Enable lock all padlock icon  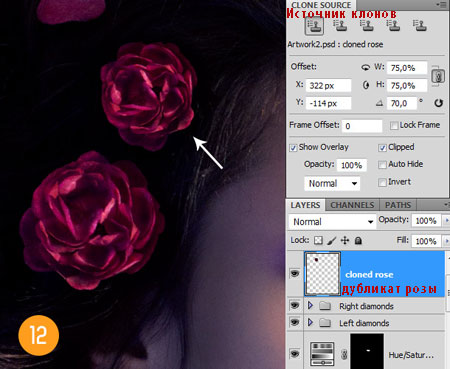[x=358, y=240]
